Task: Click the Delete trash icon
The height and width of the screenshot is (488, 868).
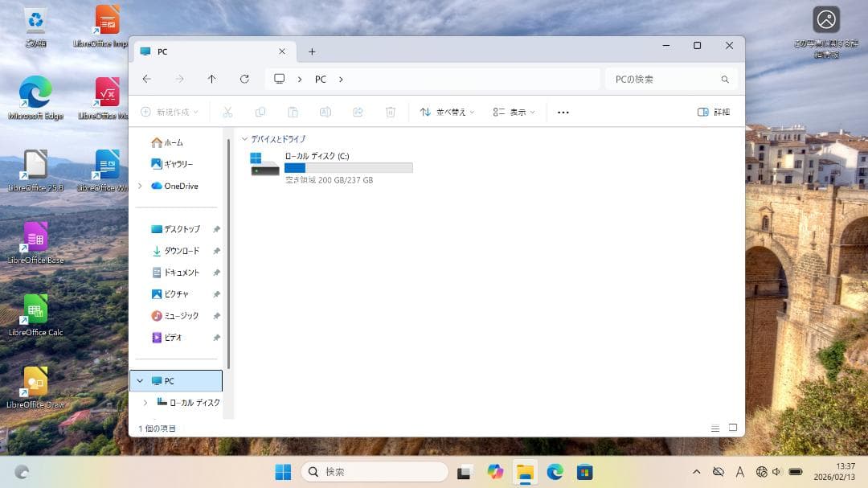Action: [x=389, y=112]
